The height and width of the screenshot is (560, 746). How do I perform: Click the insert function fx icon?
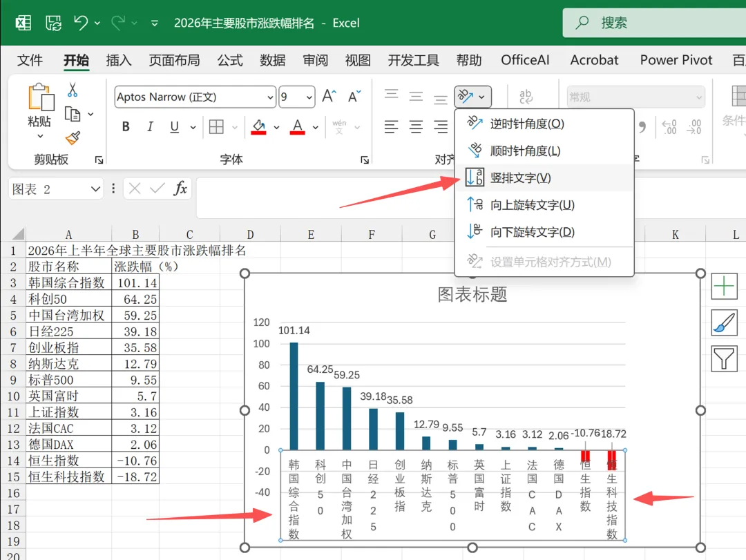click(x=180, y=189)
